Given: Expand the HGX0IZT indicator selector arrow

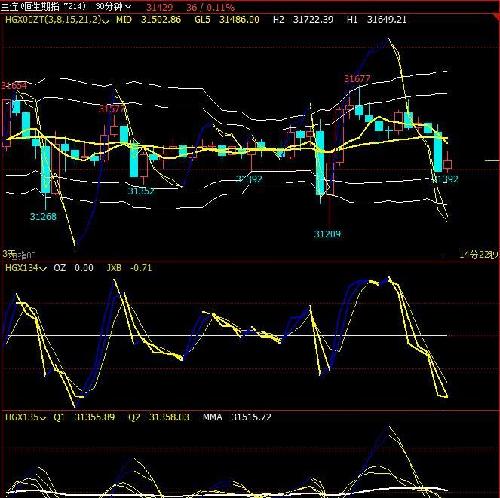Looking at the screenshot, I should point(106,20).
